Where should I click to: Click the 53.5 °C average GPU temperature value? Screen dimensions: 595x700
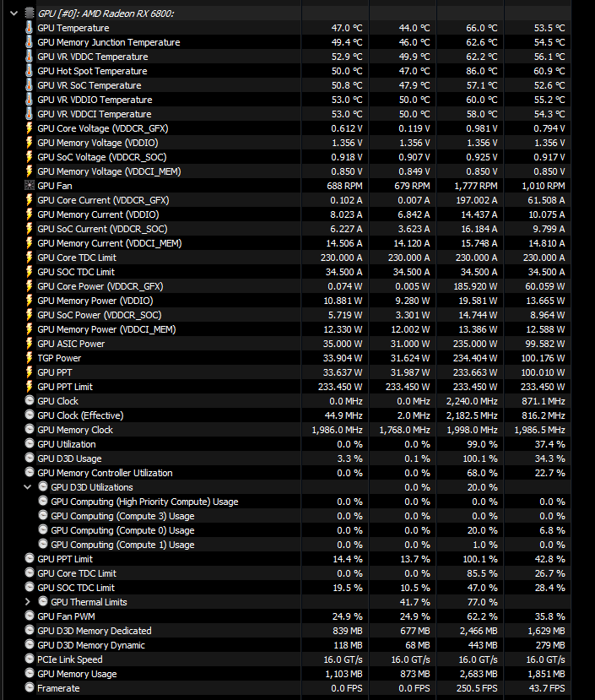(x=549, y=28)
